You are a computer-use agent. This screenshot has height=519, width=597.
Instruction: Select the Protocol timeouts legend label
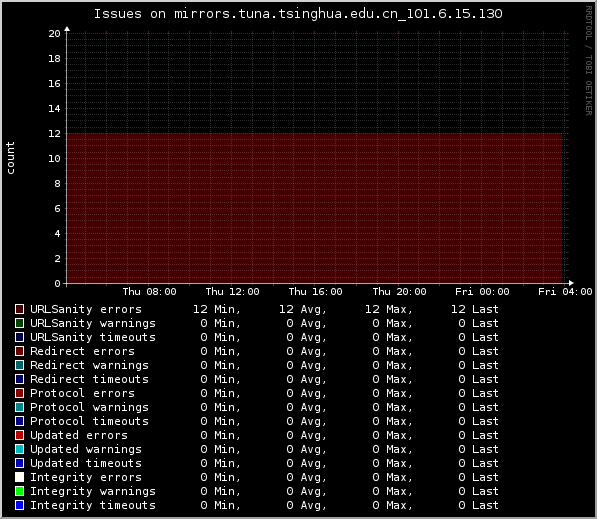[89, 421]
